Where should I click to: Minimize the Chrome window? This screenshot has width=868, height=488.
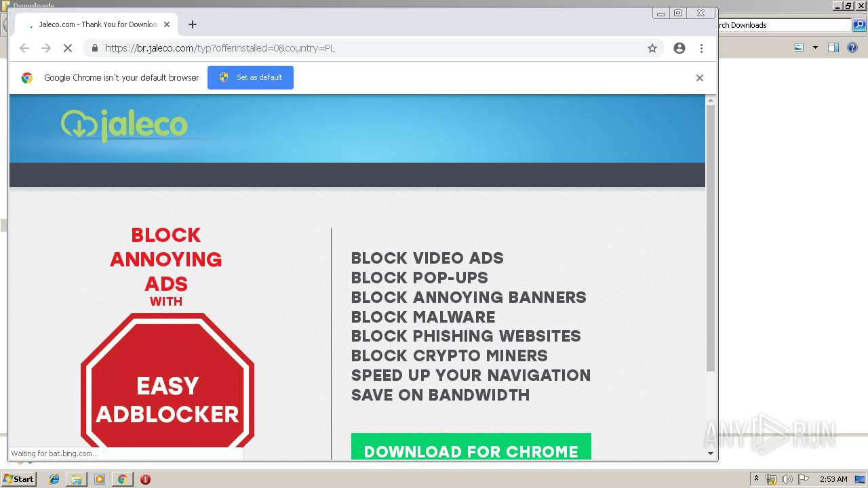(661, 13)
